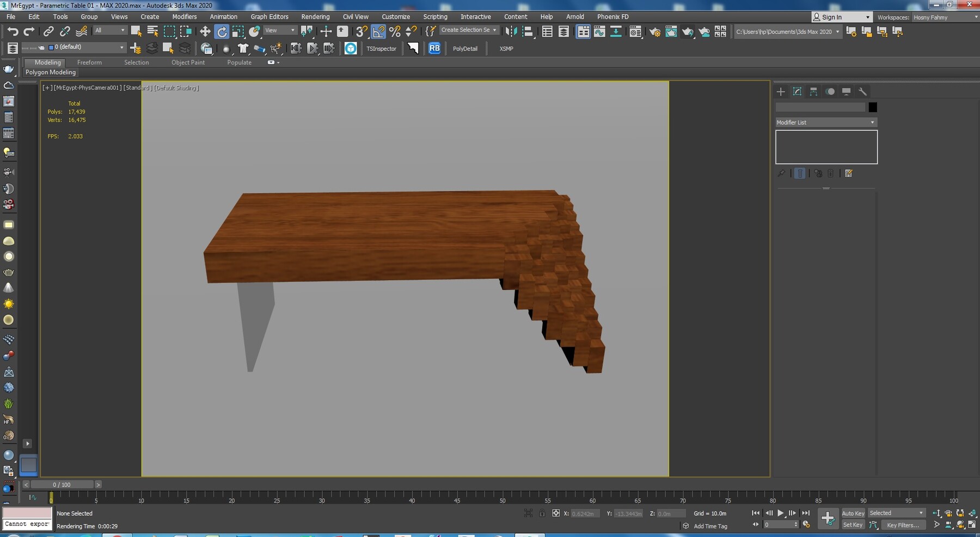This screenshot has width=980, height=537.
Task: Open the Render Setup dialog
Action: [x=654, y=31]
